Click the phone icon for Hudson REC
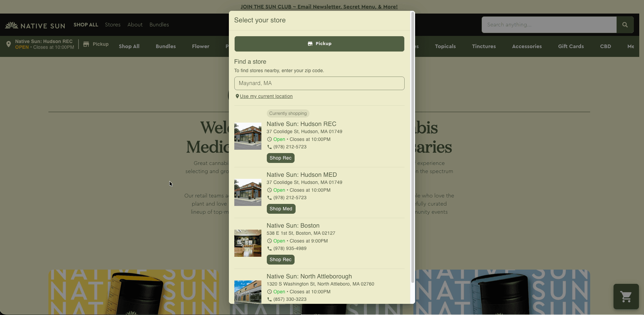Screen dimensions: 644x315 [x=270, y=147]
